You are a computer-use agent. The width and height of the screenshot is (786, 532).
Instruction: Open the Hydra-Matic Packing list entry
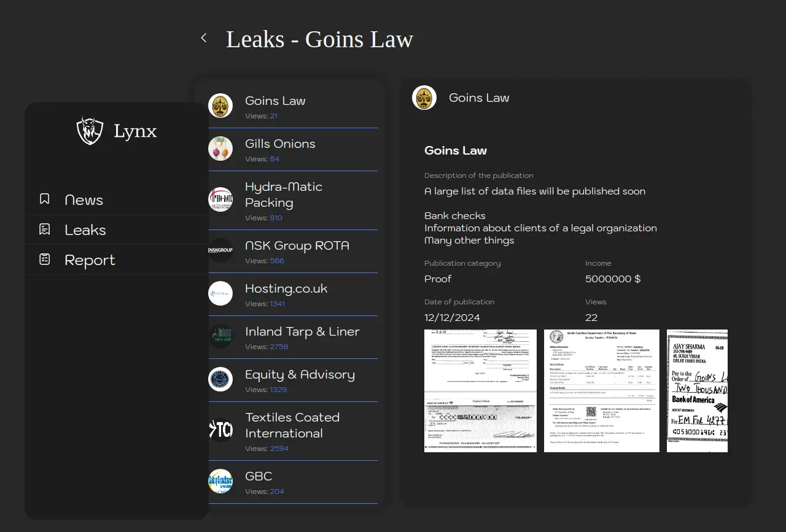click(x=283, y=195)
